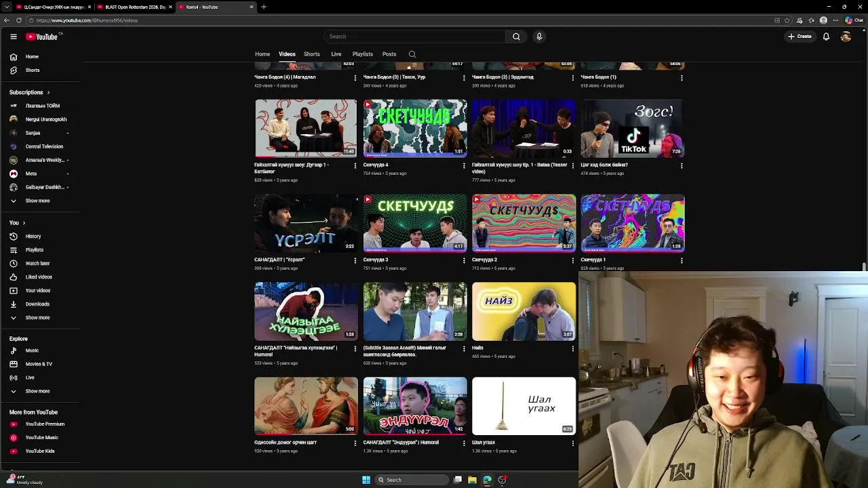The height and width of the screenshot is (488, 868).
Task: Click the Create button
Action: tap(800, 37)
